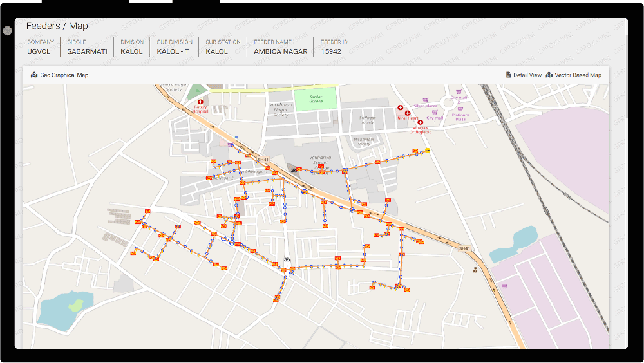The image size is (644, 363).
Task: Click feeder ID 15942 value
Action: point(330,51)
